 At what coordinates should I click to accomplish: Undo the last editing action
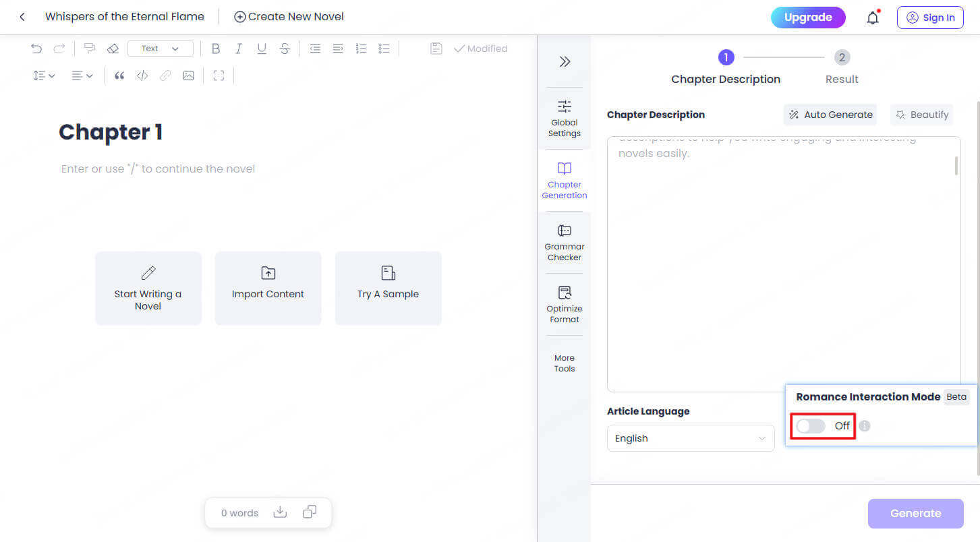[36, 48]
